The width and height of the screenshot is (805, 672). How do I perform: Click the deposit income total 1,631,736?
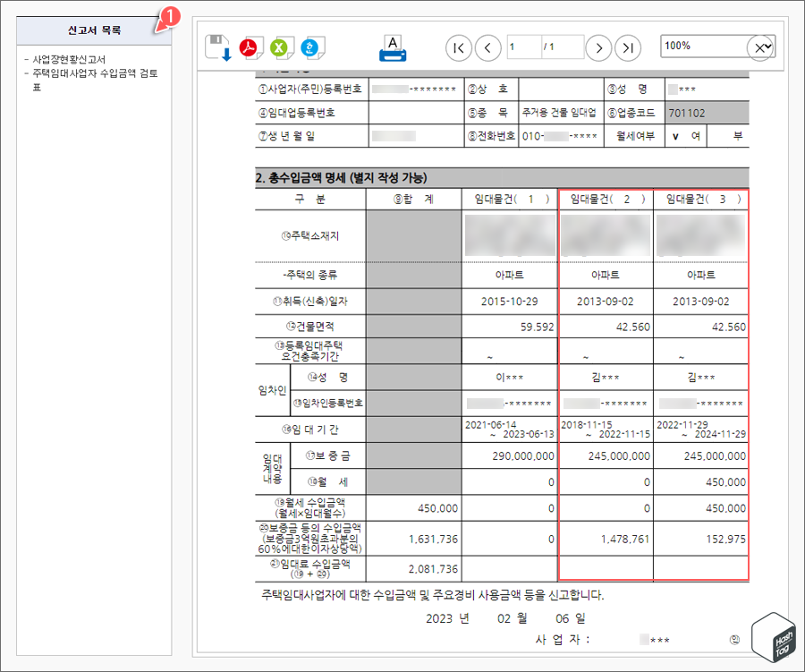pos(433,539)
